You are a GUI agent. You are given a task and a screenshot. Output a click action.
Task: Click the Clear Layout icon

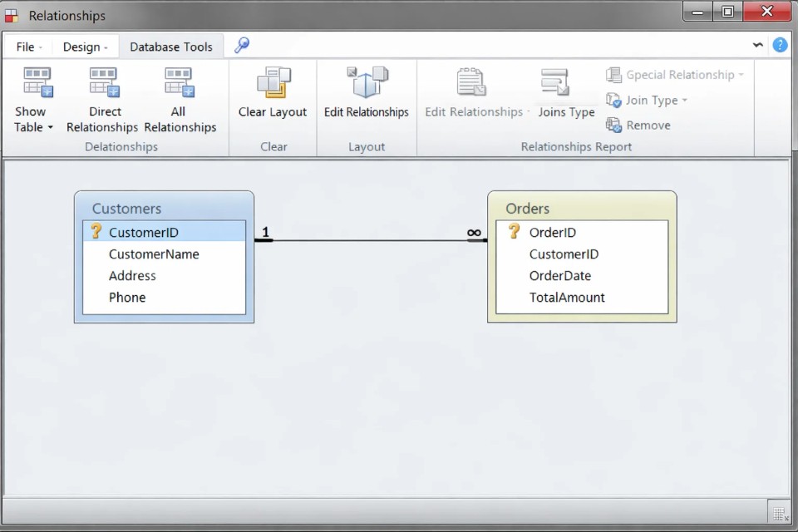coord(273,83)
